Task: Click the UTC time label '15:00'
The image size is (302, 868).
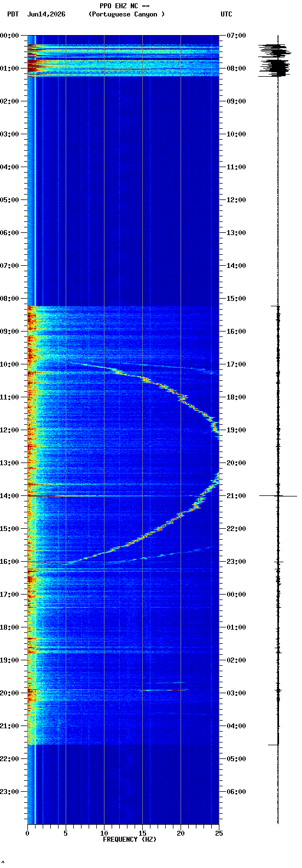Action: [x=236, y=299]
